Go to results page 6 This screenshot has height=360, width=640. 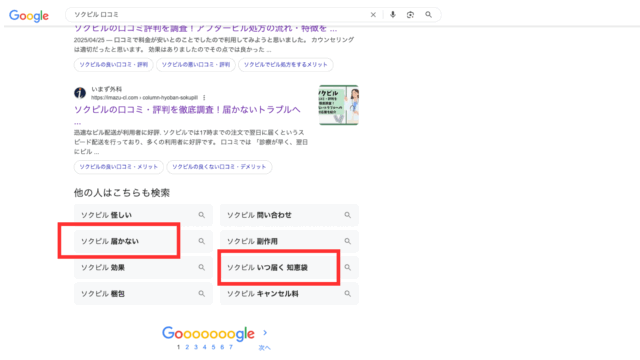click(x=222, y=347)
